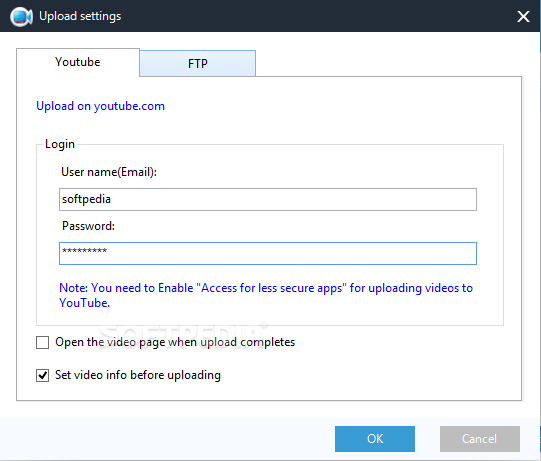The height and width of the screenshot is (461, 541).
Task: Click the Upload settings title text
Action: [80, 16]
